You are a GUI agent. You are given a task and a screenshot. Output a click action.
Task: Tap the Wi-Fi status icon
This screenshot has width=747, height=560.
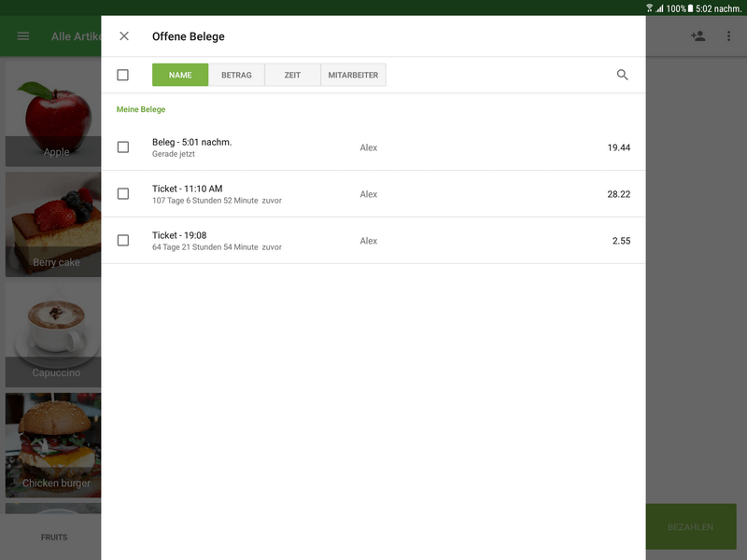tap(649, 8)
